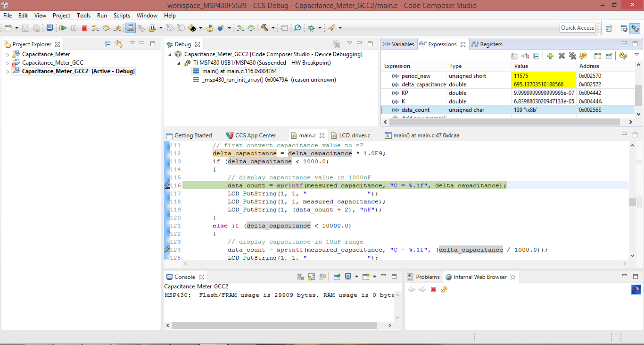Image resolution: width=644 pixels, height=345 pixels.
Task: Stop loading in Internal Web Browser
Action: pyautogui.click(x=433, y=289)
